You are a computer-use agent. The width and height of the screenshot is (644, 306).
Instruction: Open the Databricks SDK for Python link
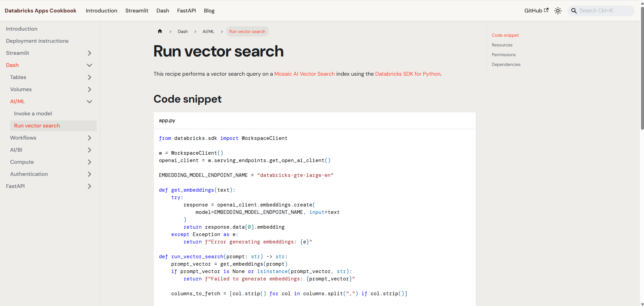coord(408,74)
